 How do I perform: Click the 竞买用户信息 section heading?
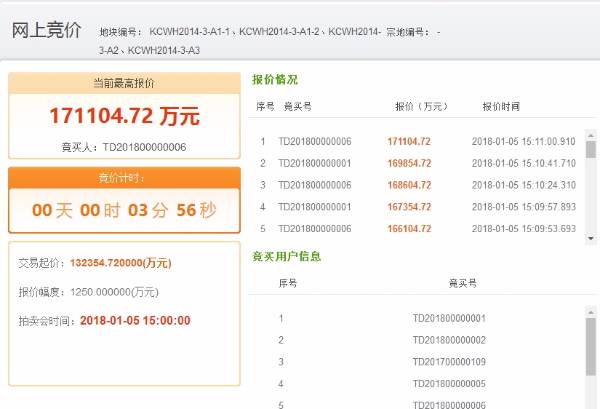pyautogui.click(x=286, y=256)
